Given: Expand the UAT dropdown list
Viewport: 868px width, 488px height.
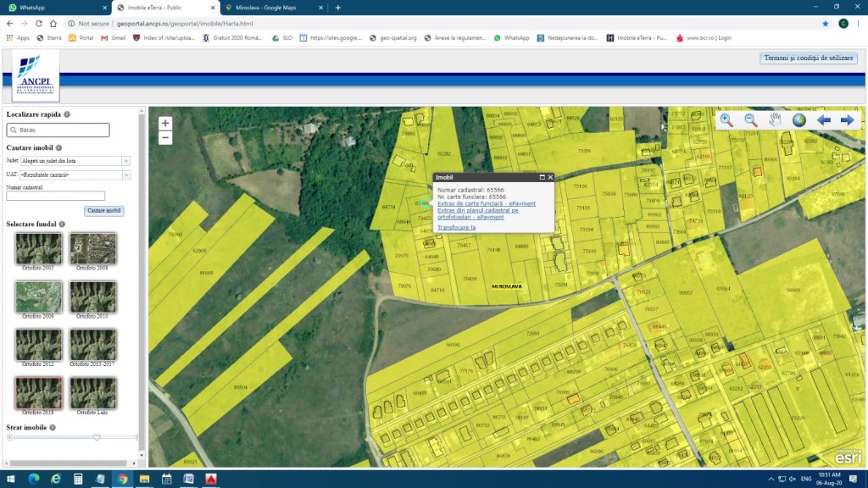Looking at the screenshot, I should 126,175.
